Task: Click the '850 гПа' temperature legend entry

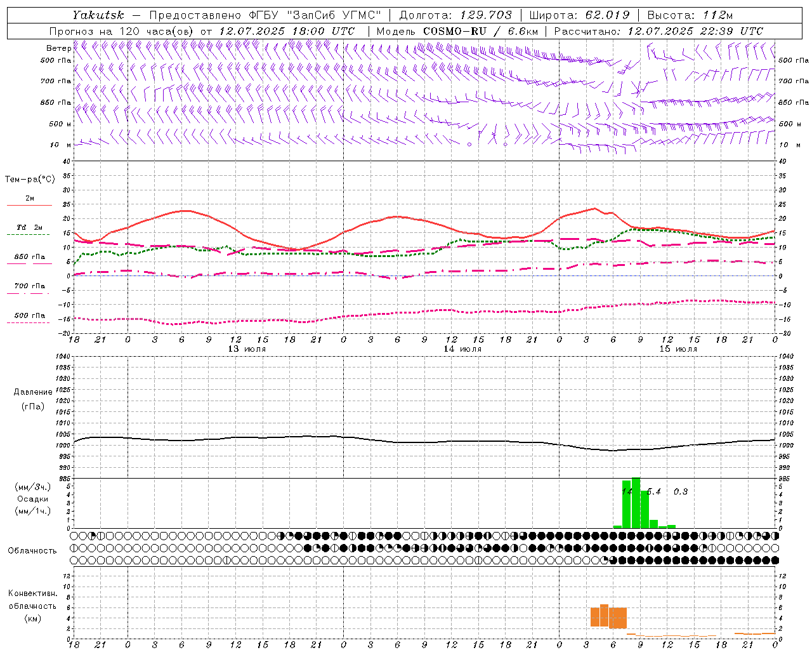Action: (x=30, y=256)
